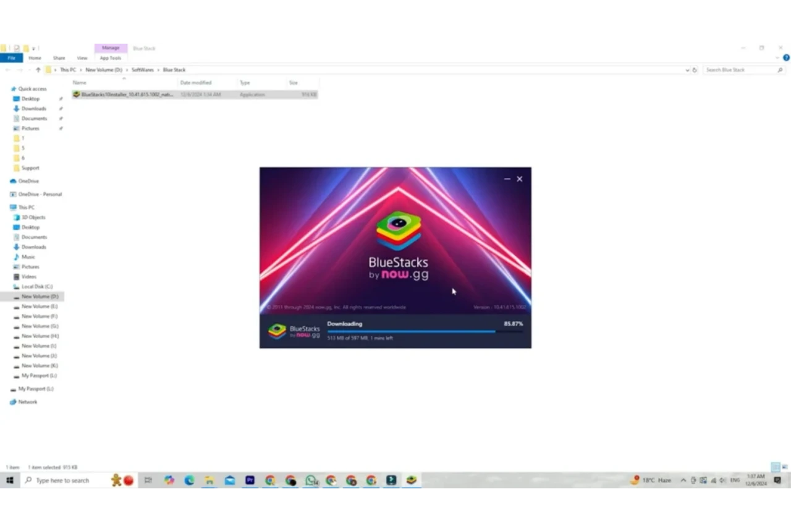Click the 85.87% download percentage
Image resolution: width=791 pixels, height=532 pixels.
pyautogui.click(x=513, y=324)
